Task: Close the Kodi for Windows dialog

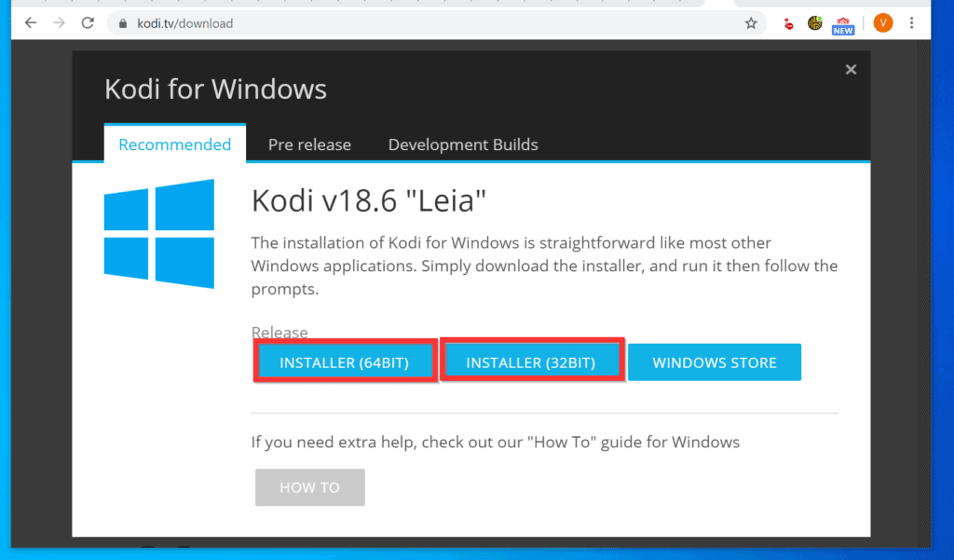Action: pyautogui.click(x=851, y=69)
